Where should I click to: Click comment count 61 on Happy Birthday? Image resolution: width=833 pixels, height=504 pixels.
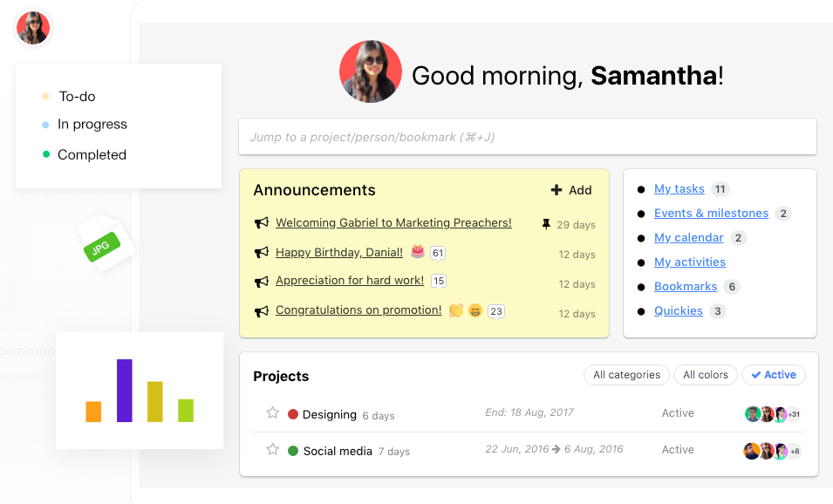[x=438, y=254]
